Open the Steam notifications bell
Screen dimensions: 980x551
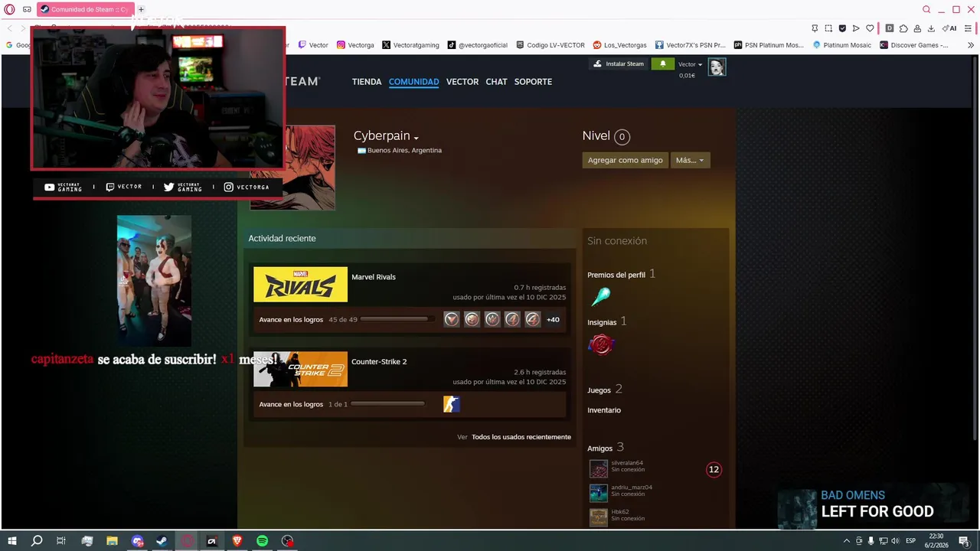[663, 64]
